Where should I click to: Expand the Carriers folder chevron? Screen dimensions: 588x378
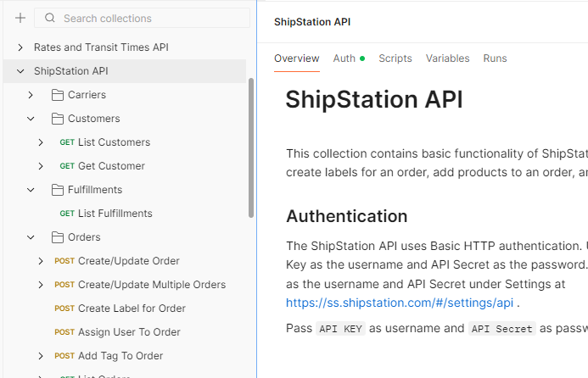coord(31,95)
